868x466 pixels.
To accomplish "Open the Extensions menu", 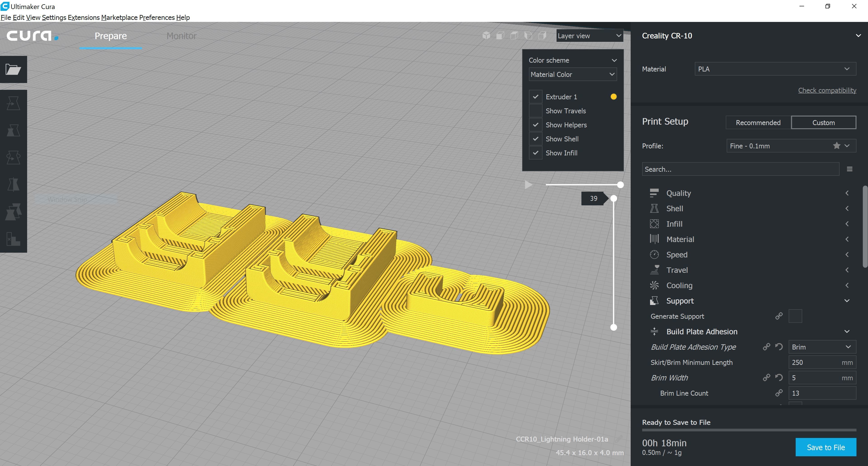I will (x=84, y=18).
